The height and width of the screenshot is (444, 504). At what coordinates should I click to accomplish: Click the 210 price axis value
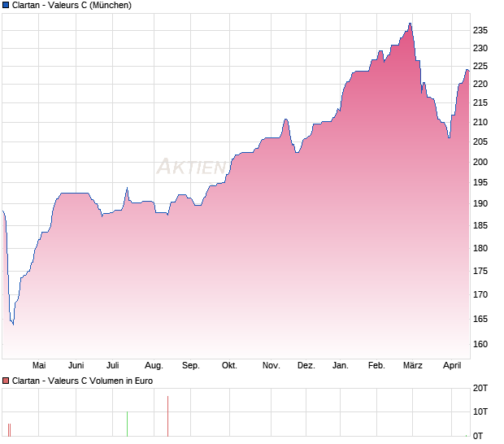[480, 123]
